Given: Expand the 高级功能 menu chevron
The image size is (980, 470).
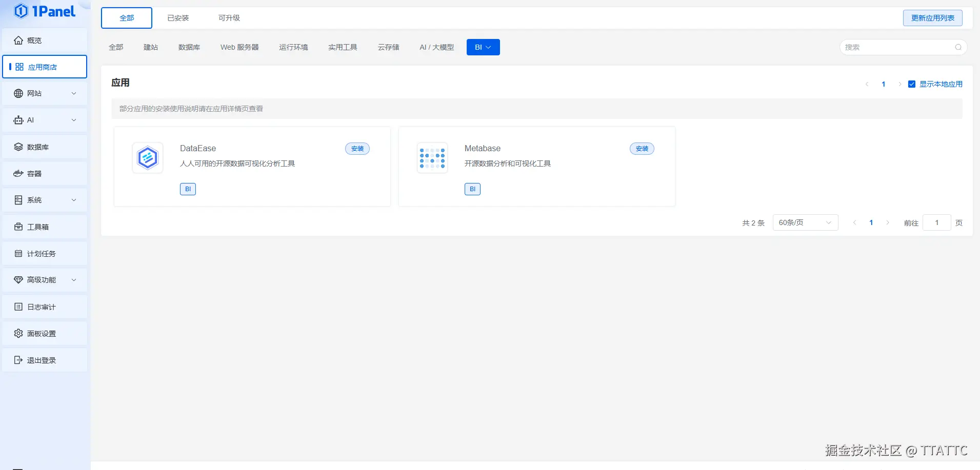Looking at the screenshot, I should tap(74, 280).
